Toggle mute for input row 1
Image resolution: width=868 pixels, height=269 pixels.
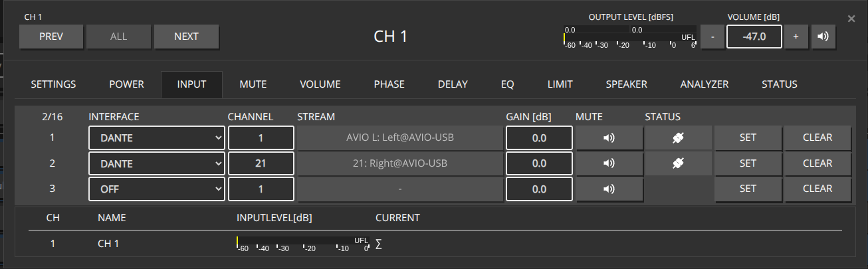click(x=609, y=138)
